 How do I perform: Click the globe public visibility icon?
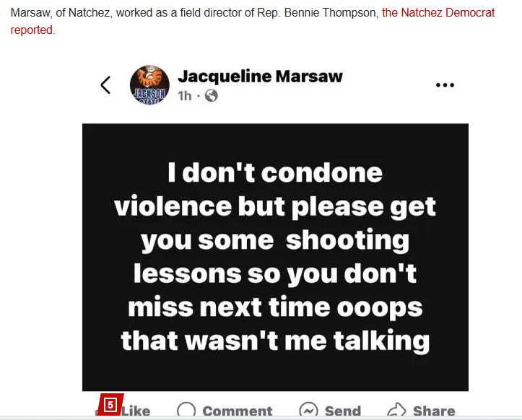coord(211,96)
